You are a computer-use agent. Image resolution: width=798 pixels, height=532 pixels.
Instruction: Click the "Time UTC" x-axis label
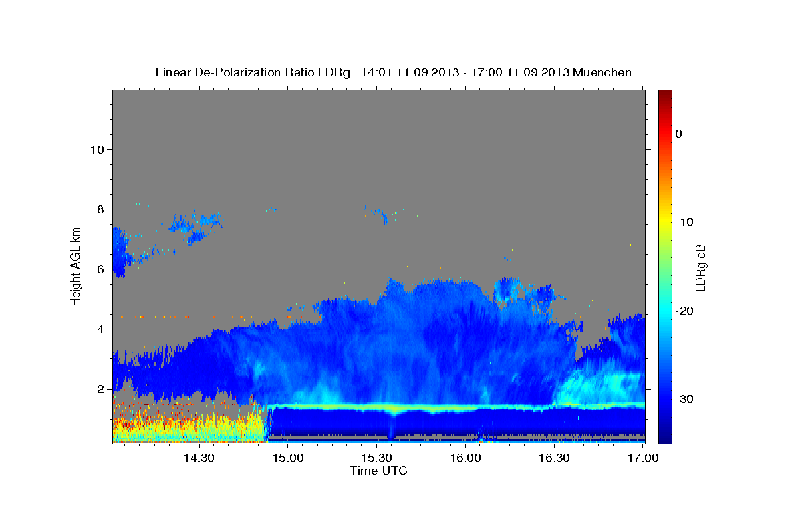click(x=378, y=471)
